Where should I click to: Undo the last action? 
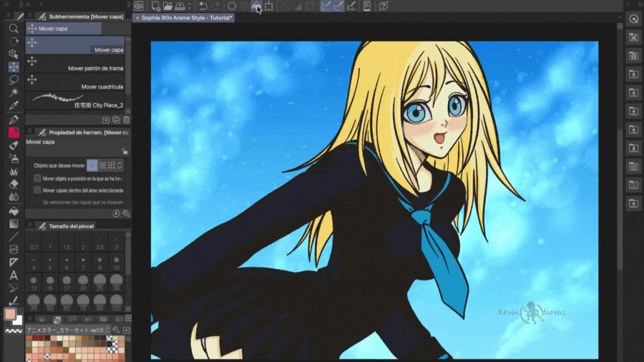pos(203,6)
